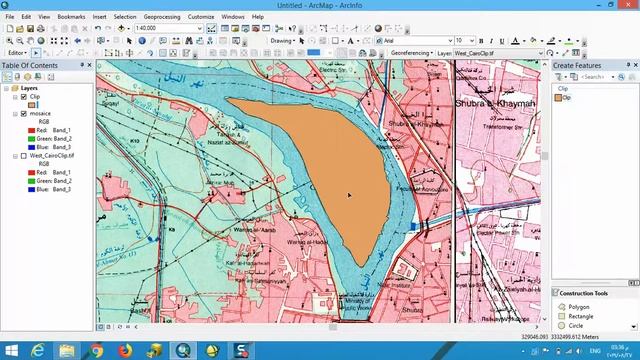Click List By Visibility icon

[x=27, y=77]
